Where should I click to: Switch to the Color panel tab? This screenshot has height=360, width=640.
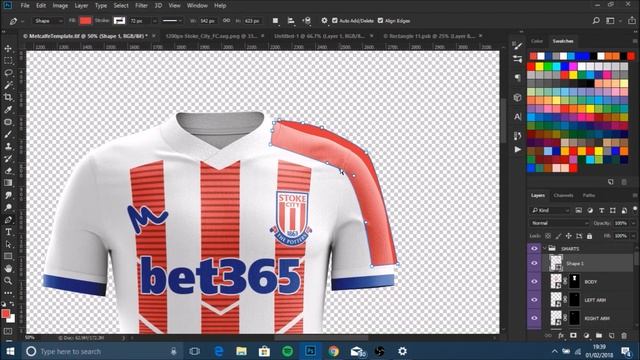pos(537,41)
